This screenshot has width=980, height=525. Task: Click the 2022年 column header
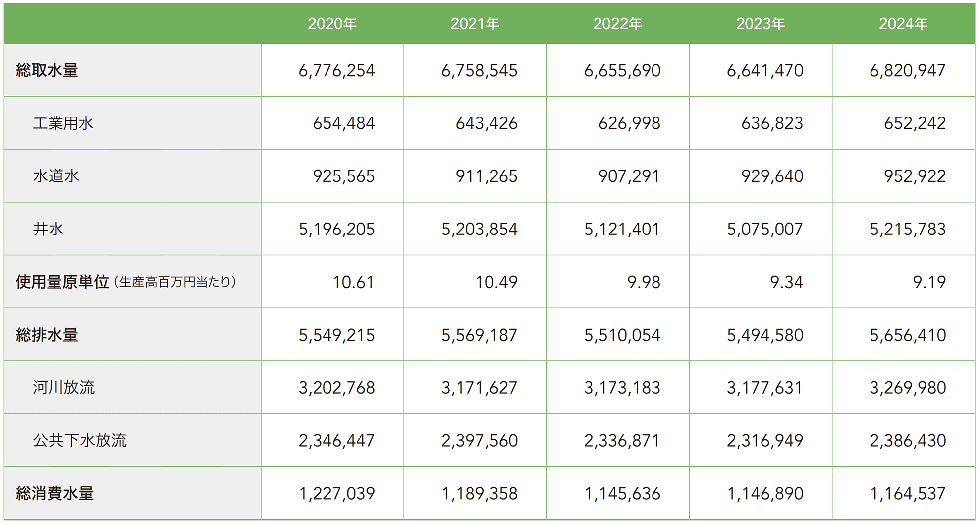pyautogui.click(x=617, y=24)
